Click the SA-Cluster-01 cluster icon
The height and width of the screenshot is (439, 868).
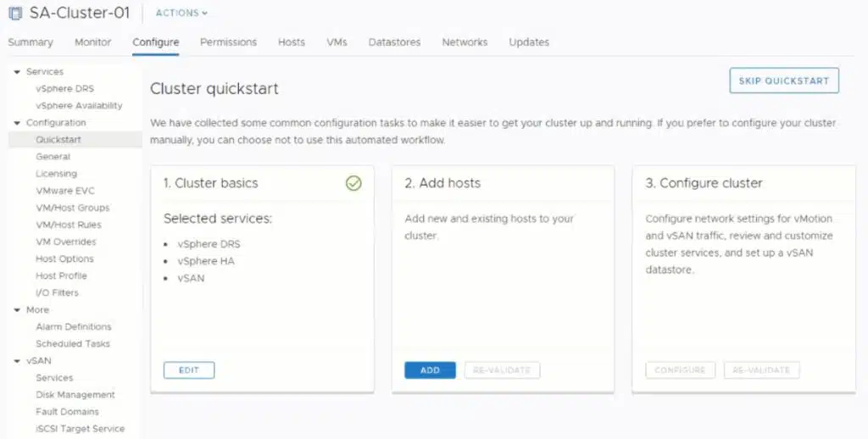[15, 13]
